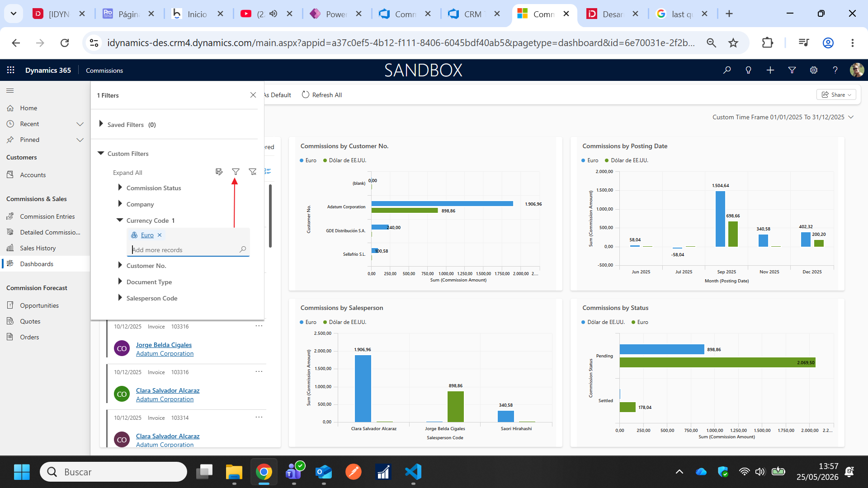The height and width of the screenshot is (488, 868).
Task: Reload the browser page
Action: pos(65,43)
